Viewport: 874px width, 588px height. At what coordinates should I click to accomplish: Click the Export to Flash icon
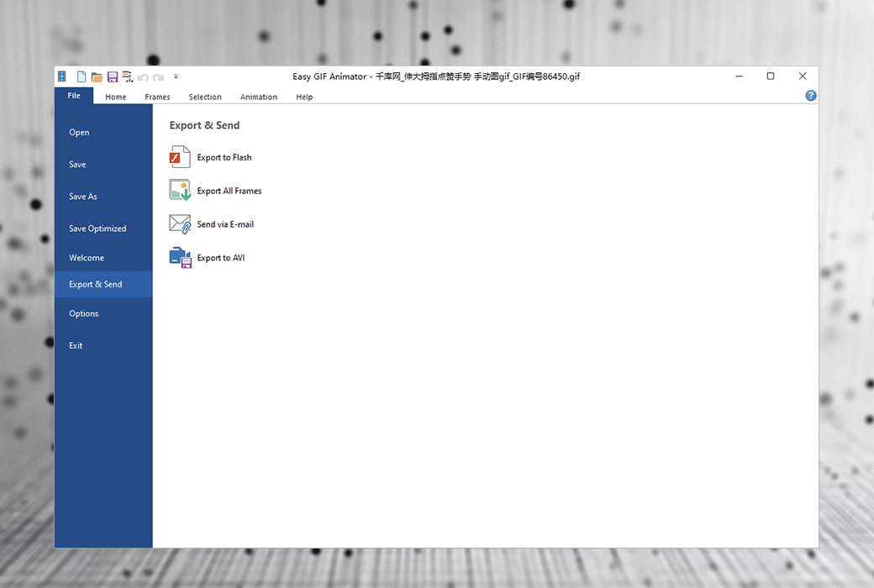click(x=180, y=157)
